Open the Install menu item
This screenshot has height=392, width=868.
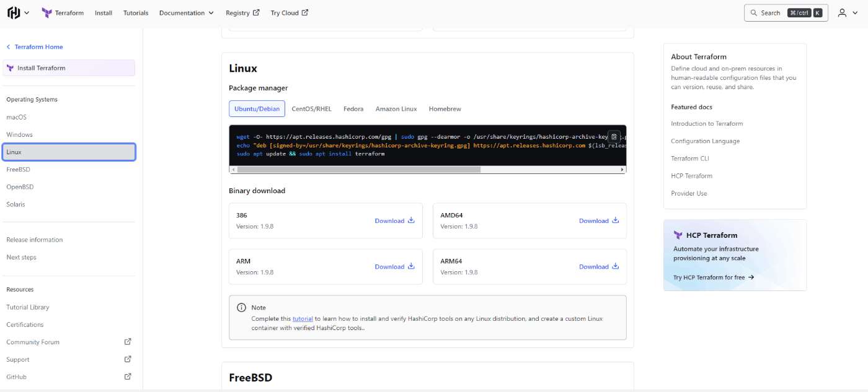click(x=104, y=13)
